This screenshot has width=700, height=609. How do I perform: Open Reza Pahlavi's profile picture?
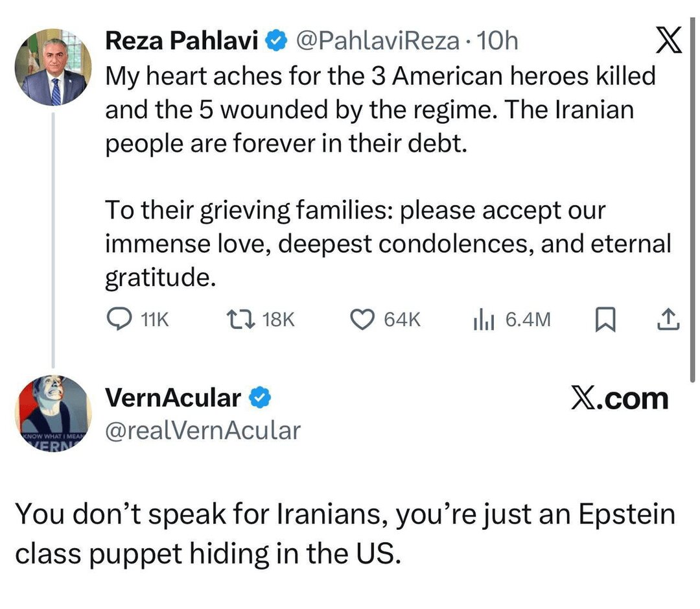[52, 67]
